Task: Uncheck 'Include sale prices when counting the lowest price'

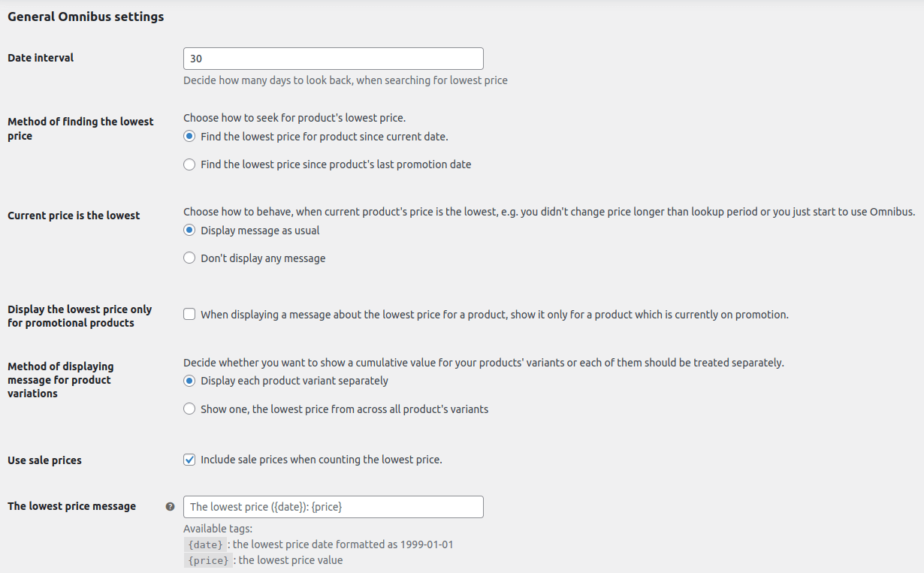Action: click(x=189, y=460)
